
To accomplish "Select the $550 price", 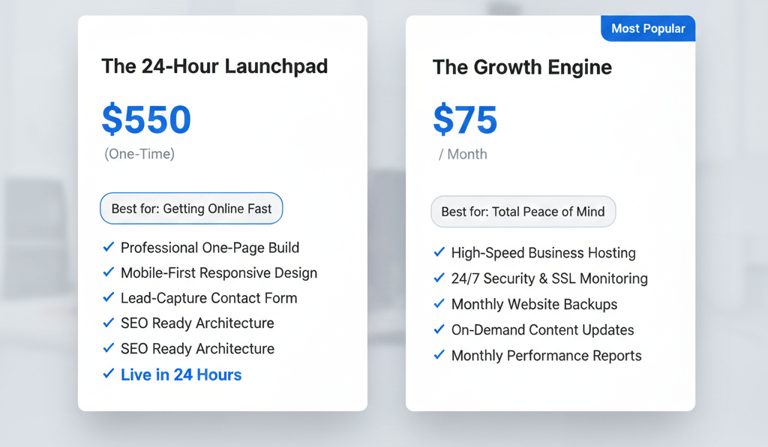I will point(146,120).
